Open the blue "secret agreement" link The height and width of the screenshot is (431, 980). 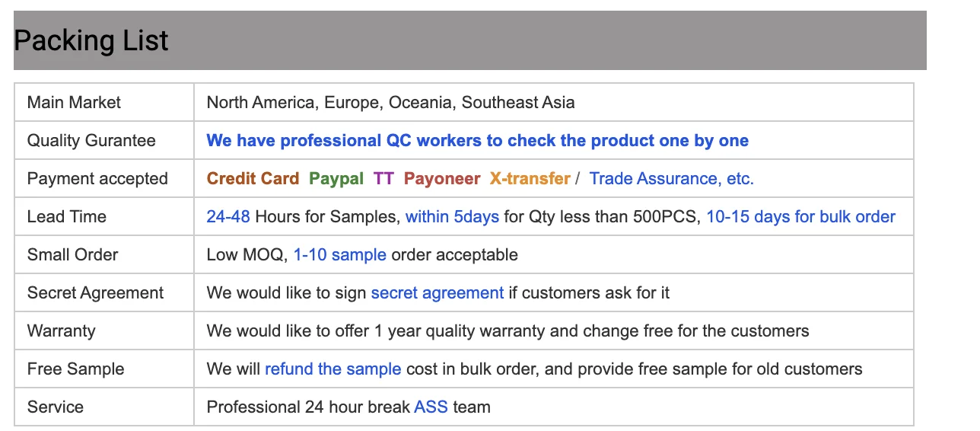437,293
